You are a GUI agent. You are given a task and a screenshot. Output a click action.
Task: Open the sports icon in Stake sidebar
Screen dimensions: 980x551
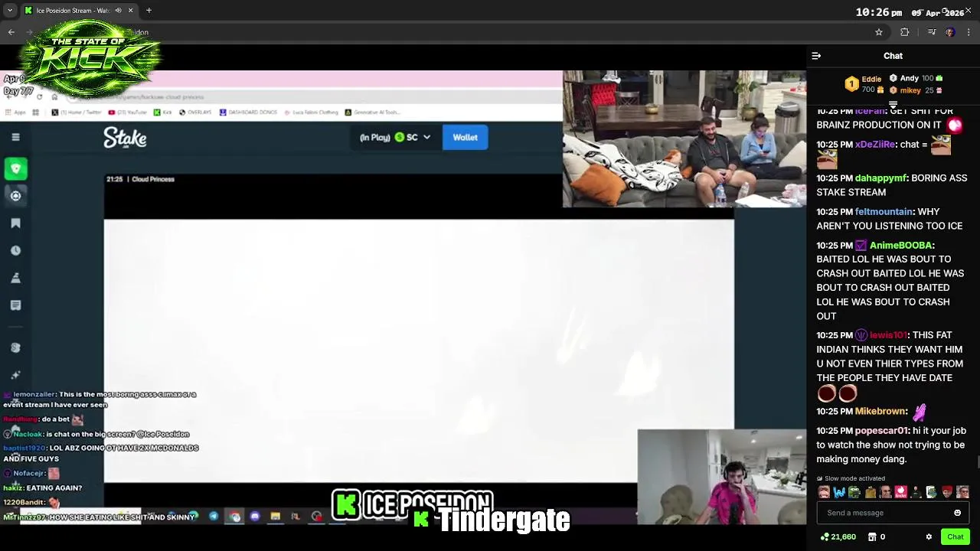(x=15, y=196)
